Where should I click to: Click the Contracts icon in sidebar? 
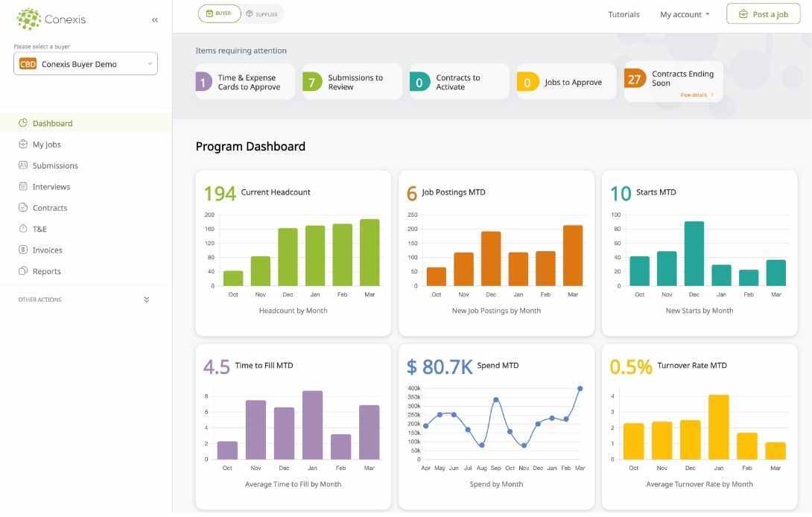pos(23,208)
